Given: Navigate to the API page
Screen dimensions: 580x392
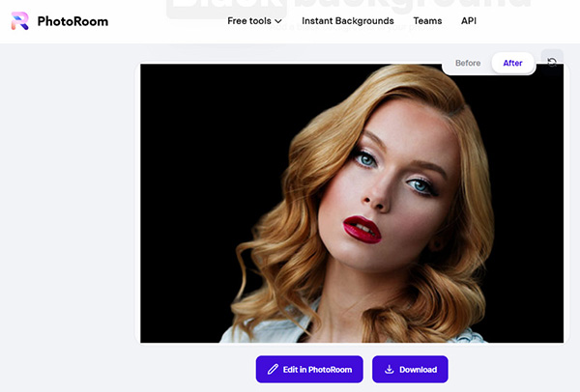Looking at the screenshot, I should (469, 20).
